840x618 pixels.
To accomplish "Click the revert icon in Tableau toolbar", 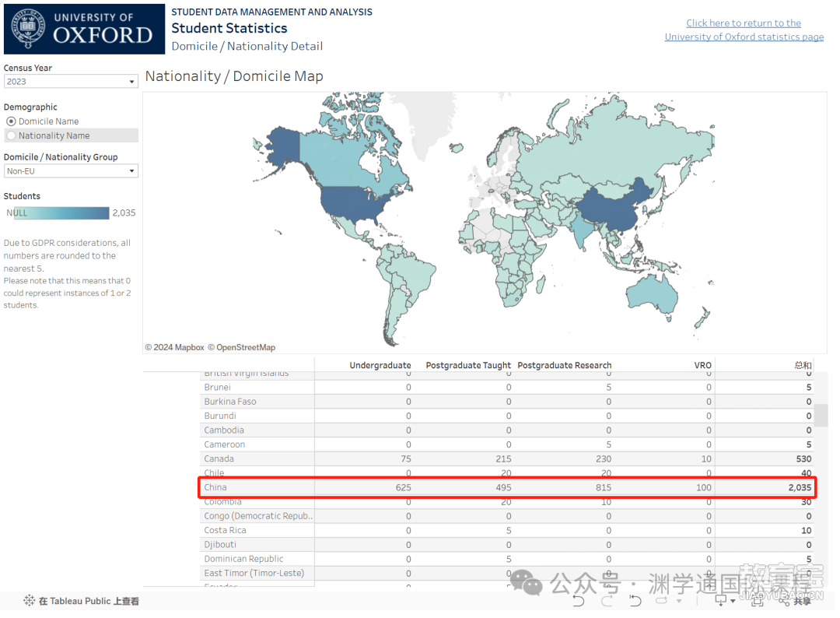I will (x=635, y=601).
